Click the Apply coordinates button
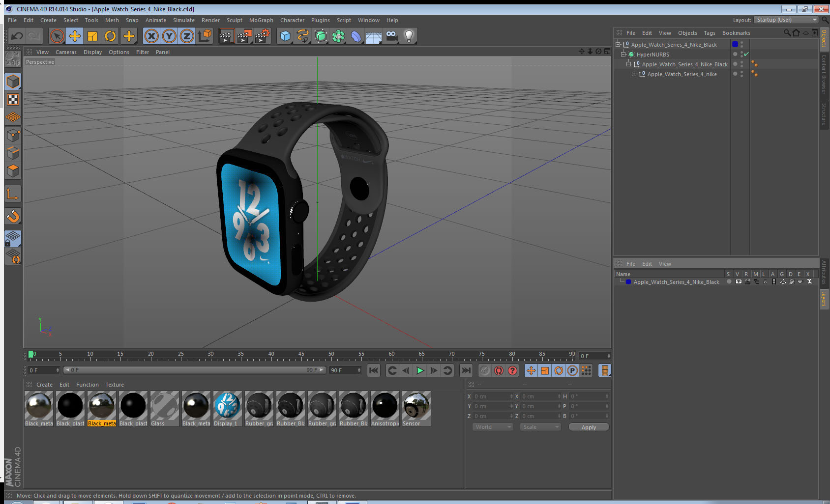830x504 pixels. pos(589,427)
